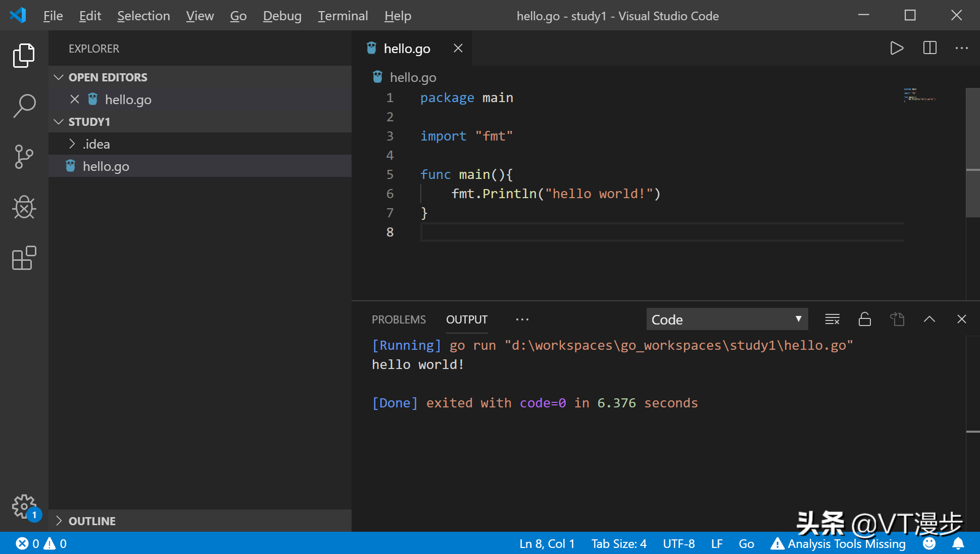980x554 pixels.
Task: Expand the OUTLINE section
Action: 200,521
